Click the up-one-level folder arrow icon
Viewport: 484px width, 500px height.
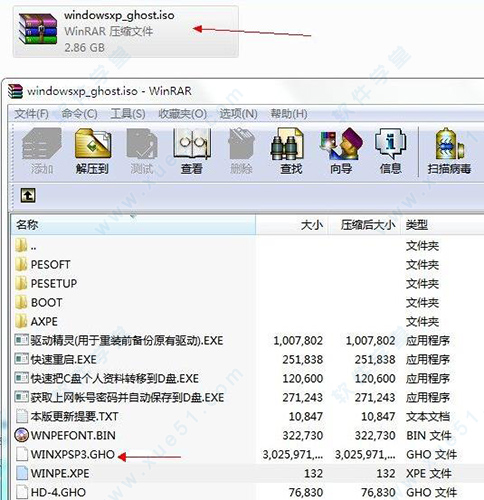pyautogui.click(x=28, y=195)
